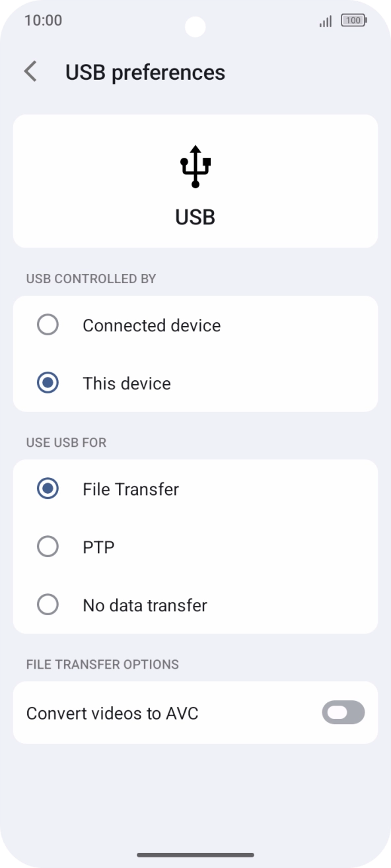Select the Connected device radio button

(48, 325)
